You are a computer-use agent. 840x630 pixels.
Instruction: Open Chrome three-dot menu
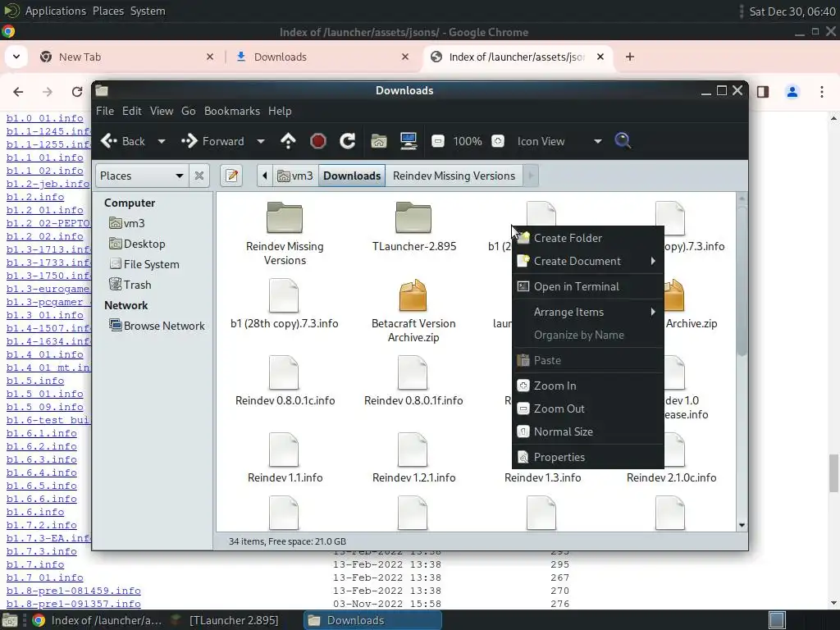point(822,92)
